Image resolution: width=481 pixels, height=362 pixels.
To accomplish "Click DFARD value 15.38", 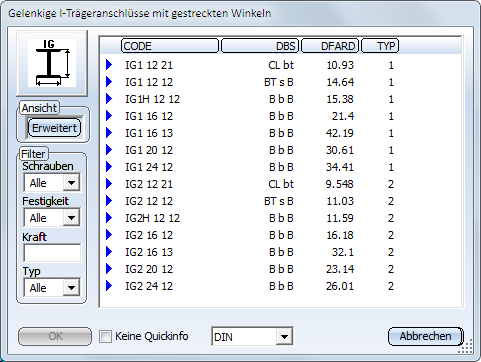I will [x=340, y=99].
